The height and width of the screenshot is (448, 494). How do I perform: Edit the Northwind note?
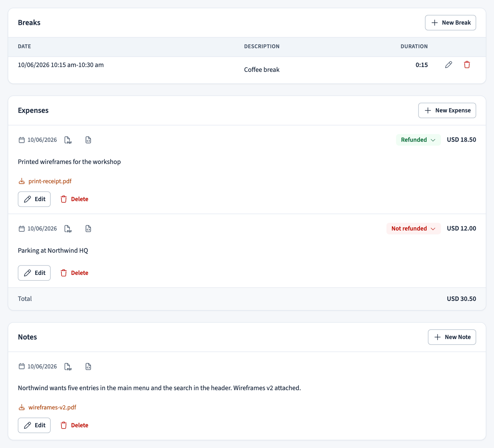pos(34,425)
